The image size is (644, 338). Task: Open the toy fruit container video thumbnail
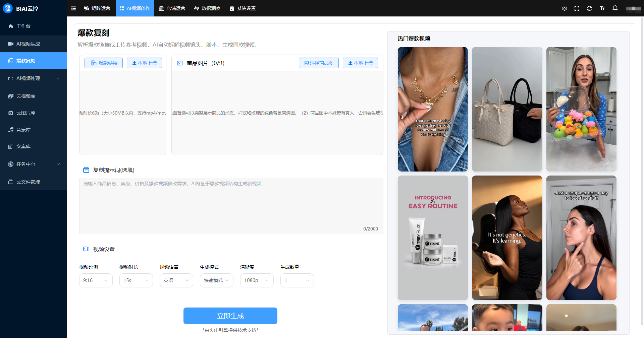pyautogui.click(x=581, y=109)
